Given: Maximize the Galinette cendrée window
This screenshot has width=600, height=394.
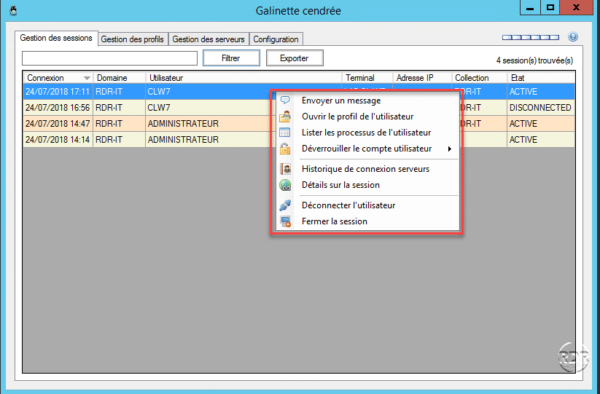Looking at the screenshot, I should click(x=550, y=7).
